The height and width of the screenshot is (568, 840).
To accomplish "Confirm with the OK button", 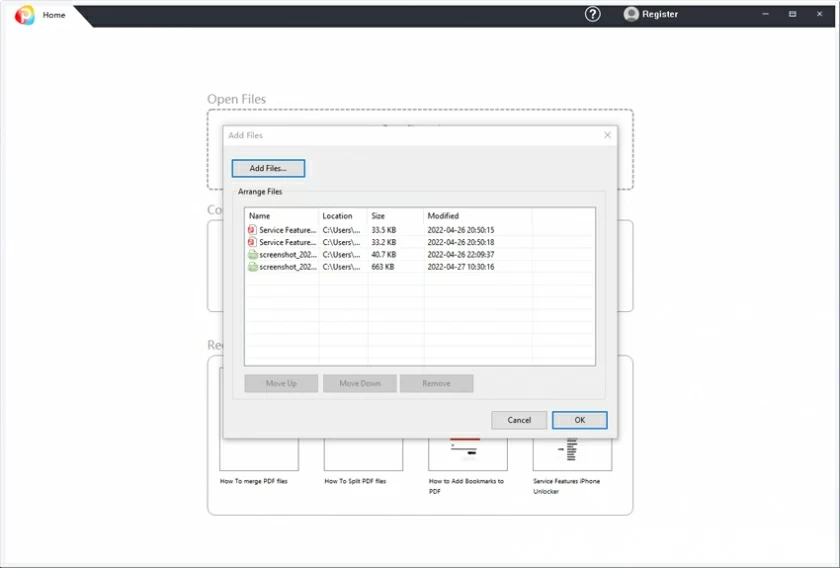I will click(580, 420).
